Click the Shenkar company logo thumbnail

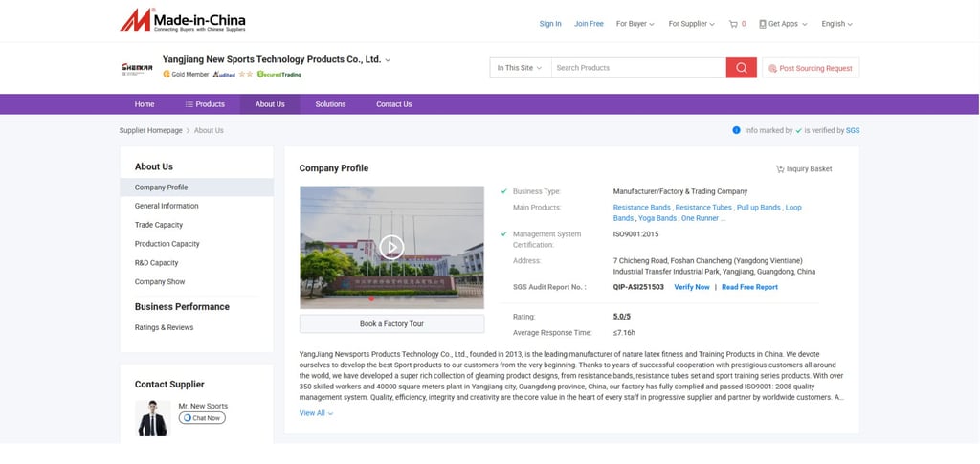pos(137,68)
